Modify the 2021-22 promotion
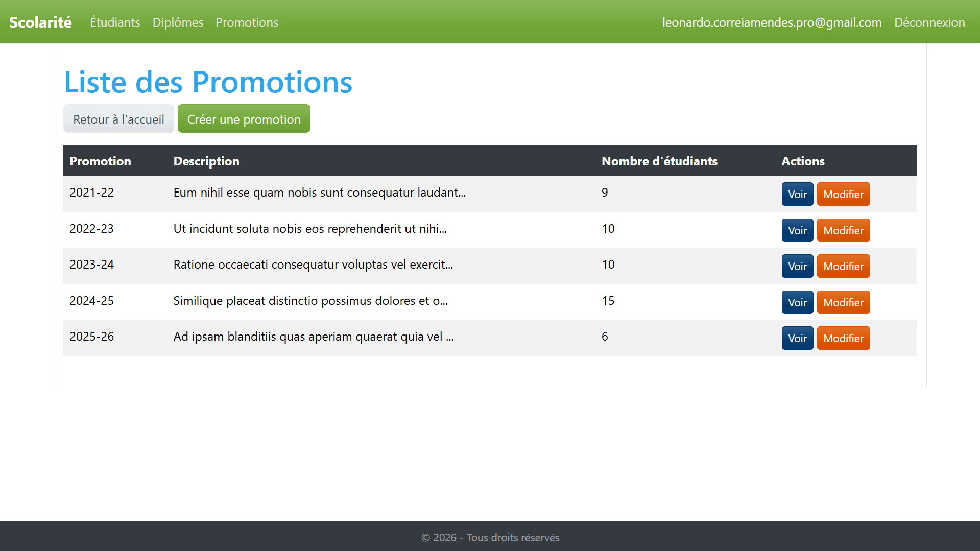 click(843, 194)
